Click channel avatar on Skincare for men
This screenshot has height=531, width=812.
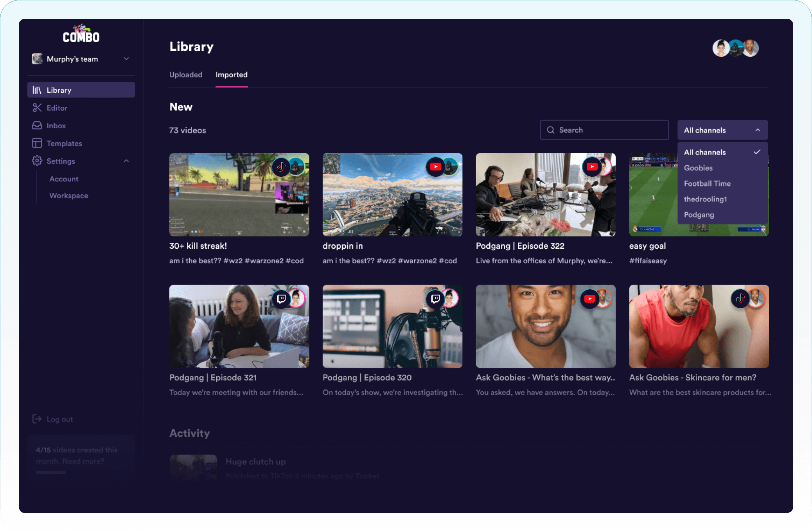(756, 299)
